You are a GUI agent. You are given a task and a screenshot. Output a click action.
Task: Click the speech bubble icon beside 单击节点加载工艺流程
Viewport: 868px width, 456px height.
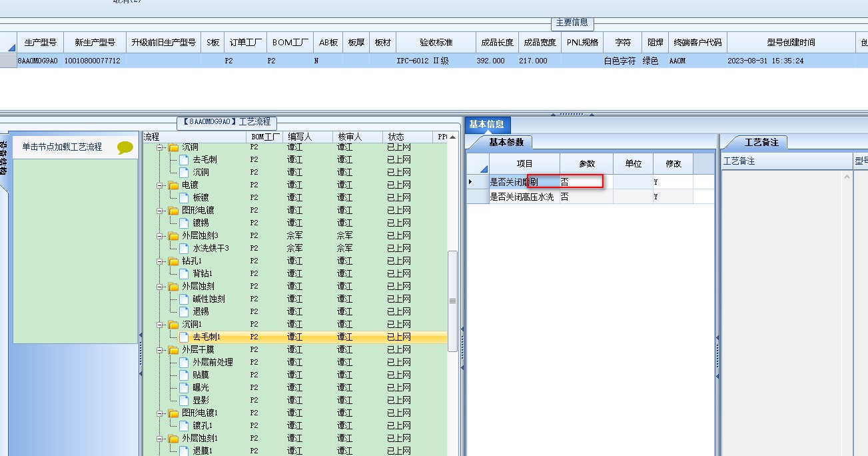point(125,147)
